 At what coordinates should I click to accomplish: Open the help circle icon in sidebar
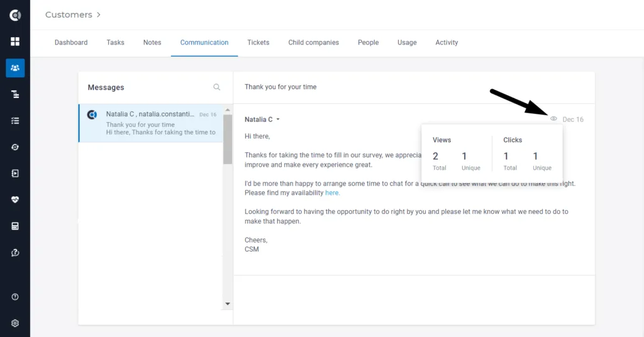click(x=15, y=297)
